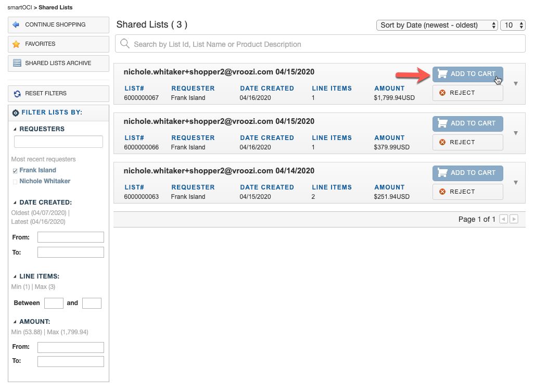Click the Date Created From field
534x392 pixels.
[70, 237]
